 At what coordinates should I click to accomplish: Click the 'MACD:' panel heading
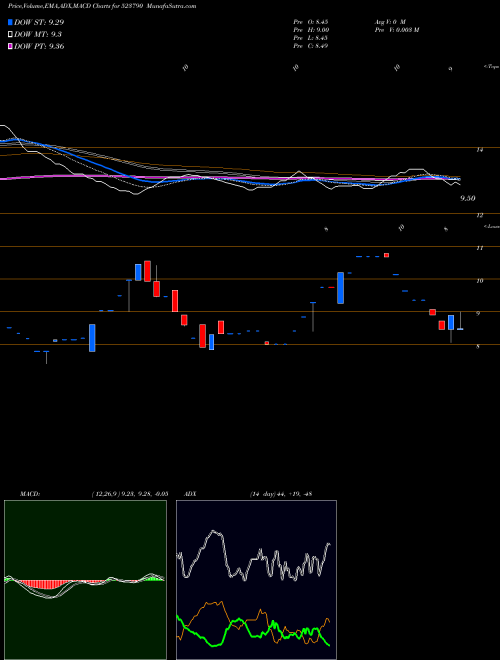29,494
